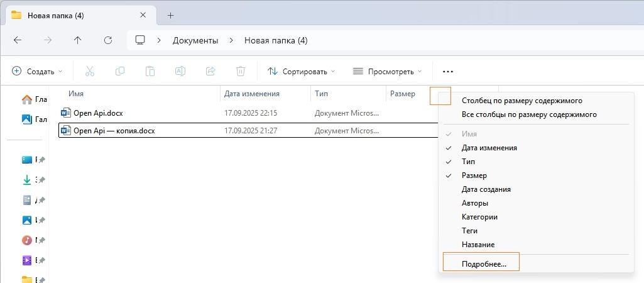The width and height of the screenshot is (644, 283).
Task: Click the Copy icon in toolbar
Action: (119, 71)
